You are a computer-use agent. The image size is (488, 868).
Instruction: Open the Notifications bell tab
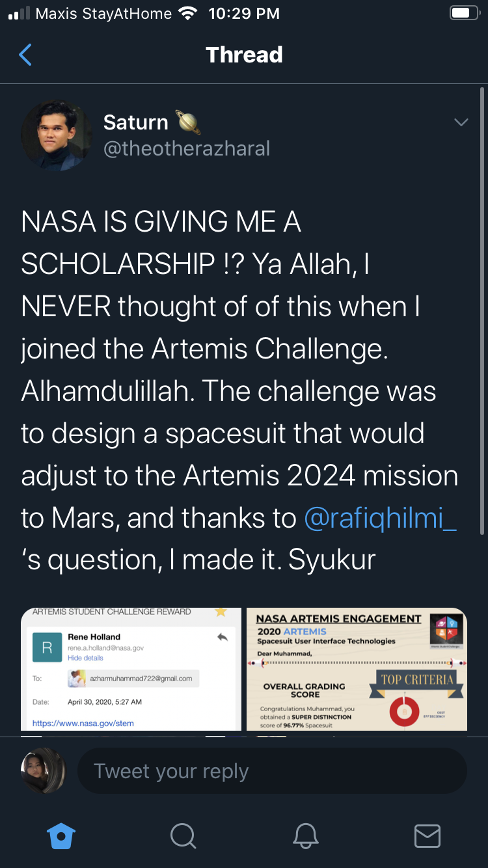[305, 835]
